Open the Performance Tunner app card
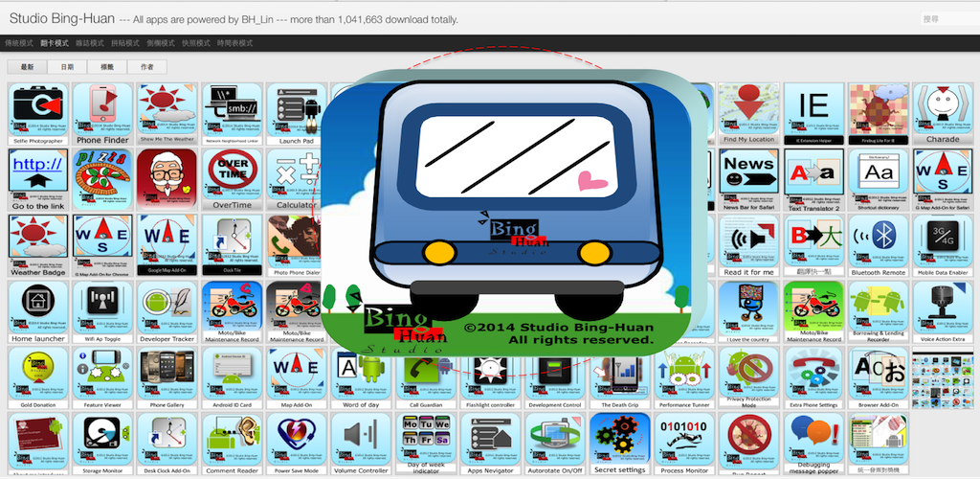The width and height of the screenshot is (980, 479). tap(684, 377)
